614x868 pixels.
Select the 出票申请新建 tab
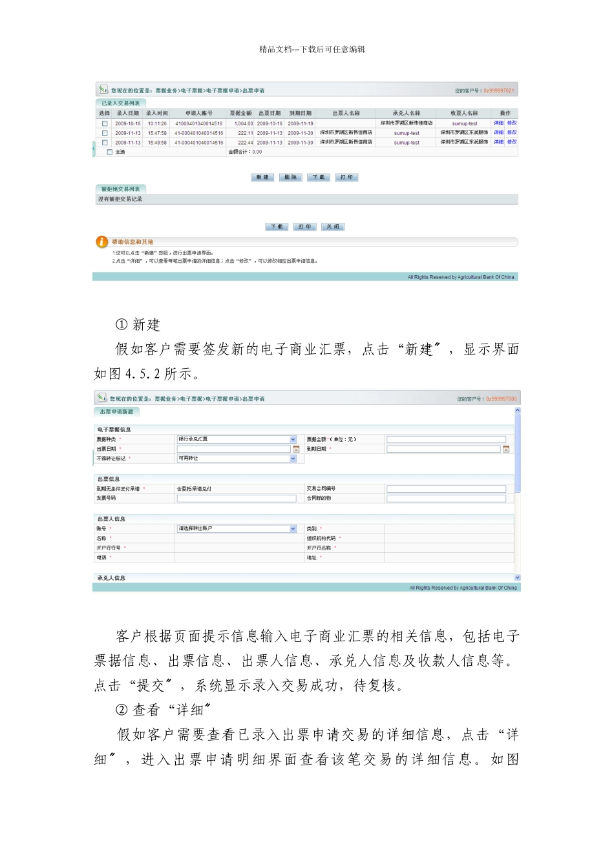116,411
